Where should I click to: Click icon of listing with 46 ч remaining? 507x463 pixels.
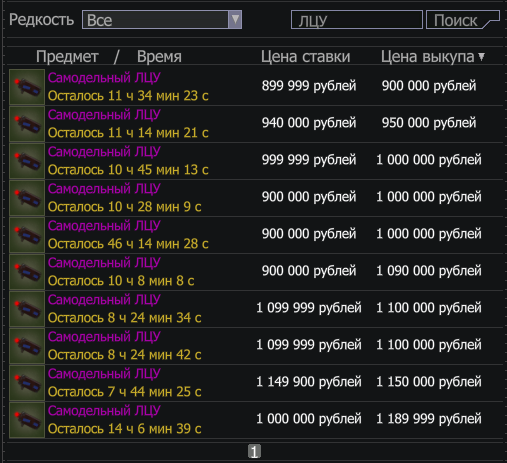(x=27, y=235)
